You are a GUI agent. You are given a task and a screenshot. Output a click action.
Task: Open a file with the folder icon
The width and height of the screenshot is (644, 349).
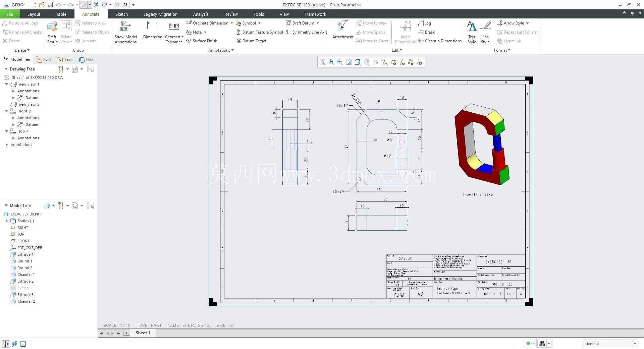(42, 5)
